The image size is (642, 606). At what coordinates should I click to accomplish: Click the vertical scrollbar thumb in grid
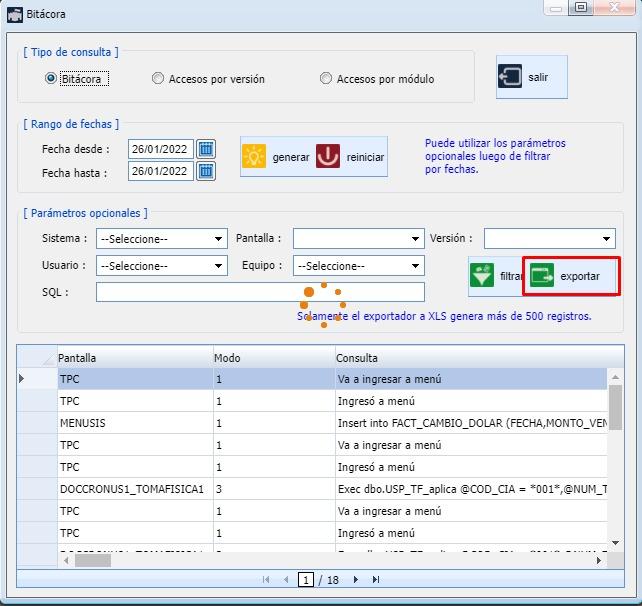615,407
